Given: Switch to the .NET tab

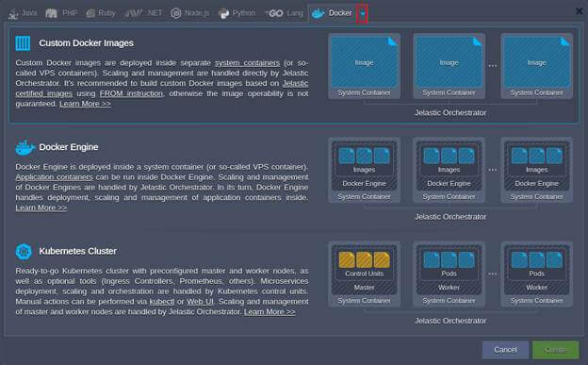Looking at the screenshot, I should point(143,13).
